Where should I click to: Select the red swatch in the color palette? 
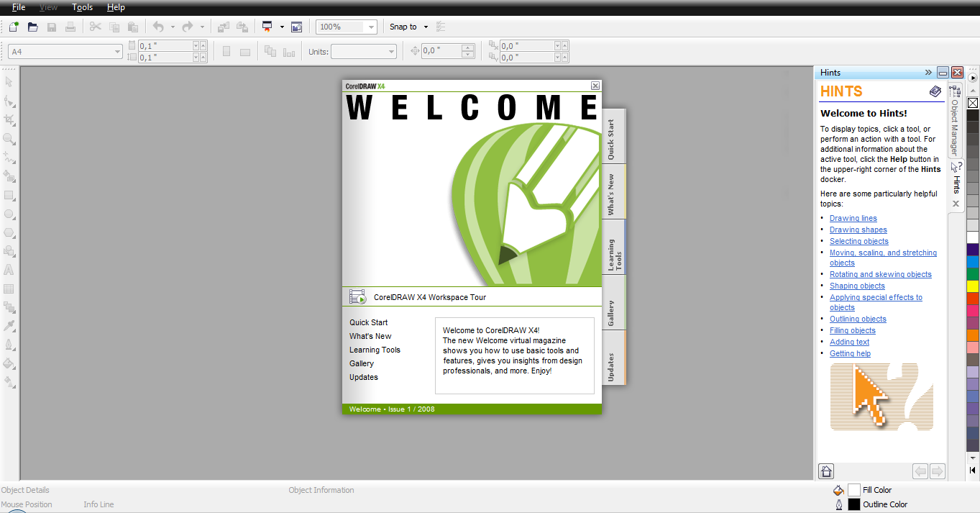[972, 297]
